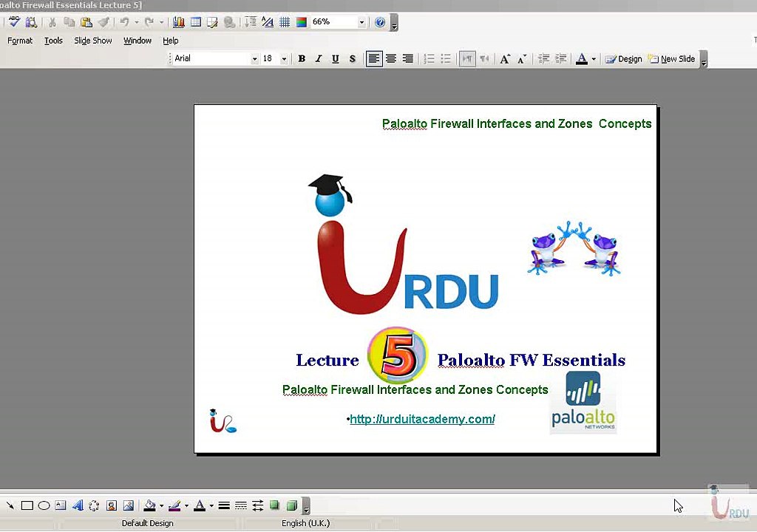This screenshot has height=532, width=757.
Task: Open the Arial font dropdown
Action: tap(254, 59)
